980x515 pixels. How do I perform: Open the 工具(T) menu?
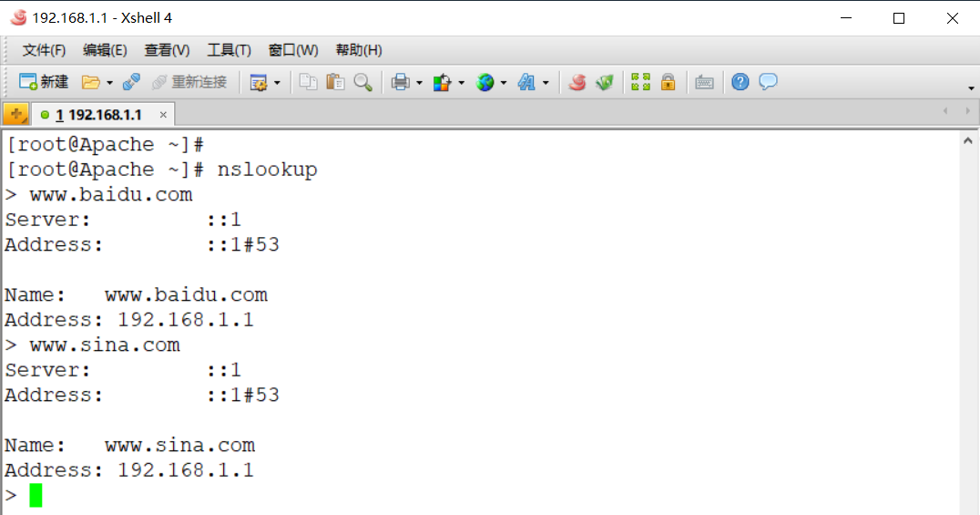229,50
